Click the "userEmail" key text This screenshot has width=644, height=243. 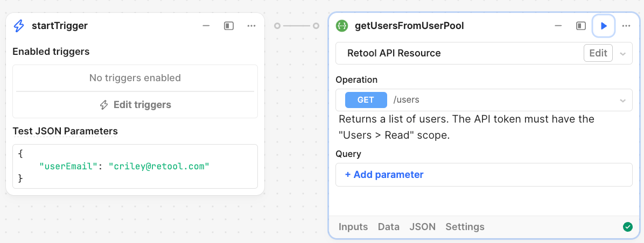coord(68,166)
